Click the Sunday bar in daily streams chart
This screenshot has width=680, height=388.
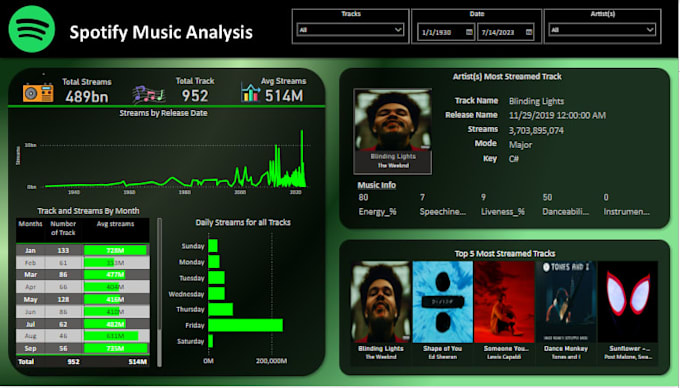213,246
